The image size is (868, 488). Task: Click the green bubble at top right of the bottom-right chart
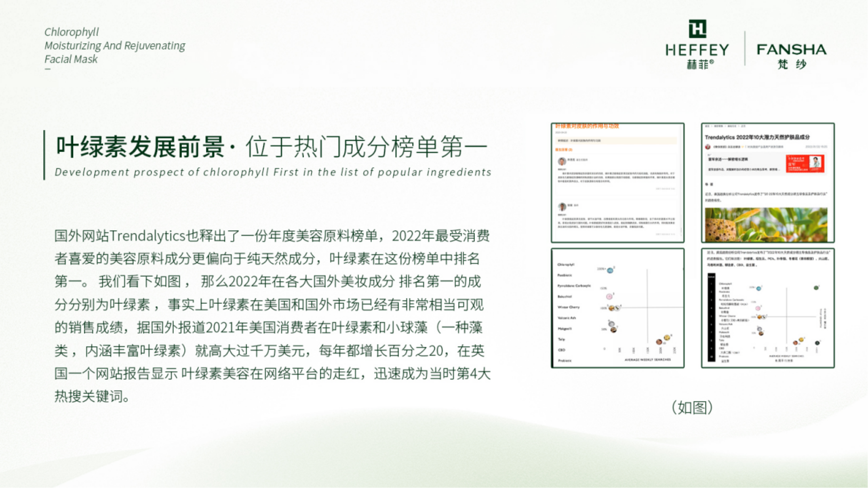coord(816,288)
